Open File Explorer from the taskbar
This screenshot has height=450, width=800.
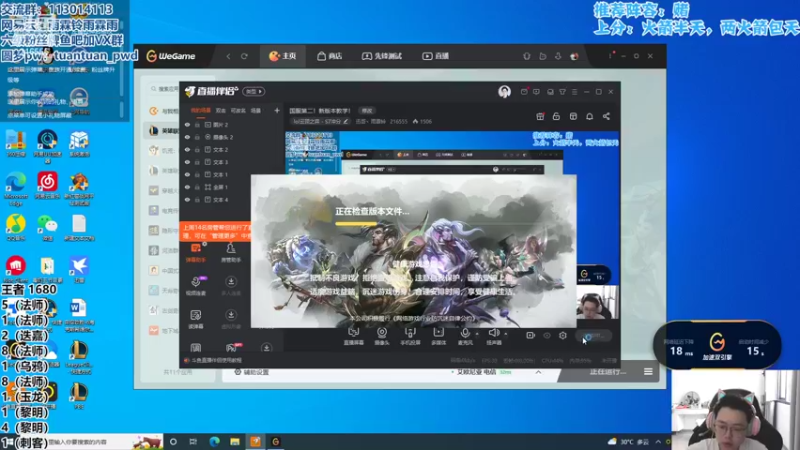pos(235,441)
